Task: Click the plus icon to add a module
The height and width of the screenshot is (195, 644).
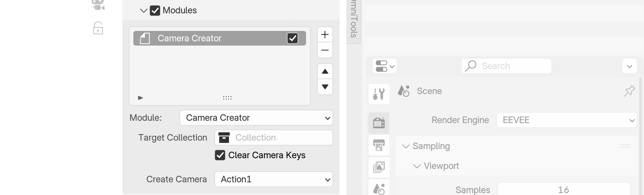Action: (x=325, y=35)
